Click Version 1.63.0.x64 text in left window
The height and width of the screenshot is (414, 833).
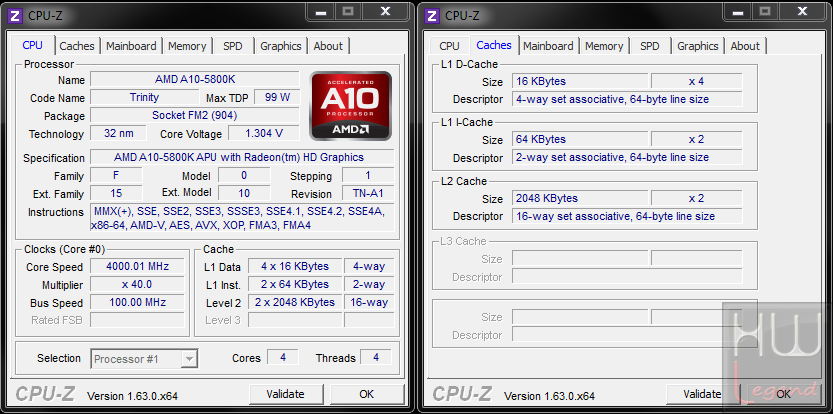coord(133,396)
